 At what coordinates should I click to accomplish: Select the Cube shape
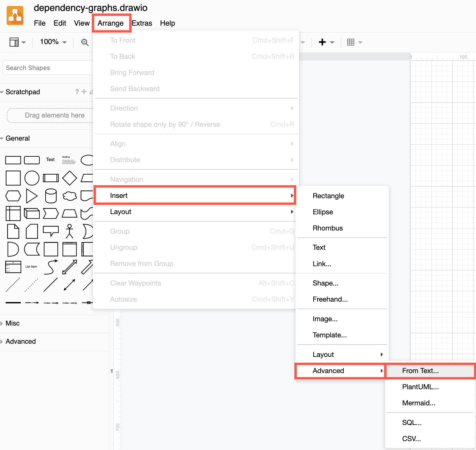(x=32, y=213)
